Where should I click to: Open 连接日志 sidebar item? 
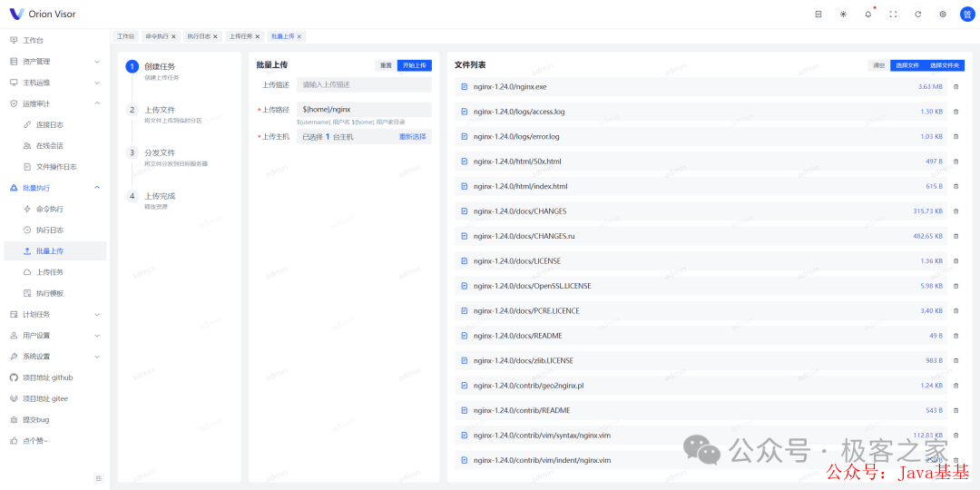(x=55, y=125)
